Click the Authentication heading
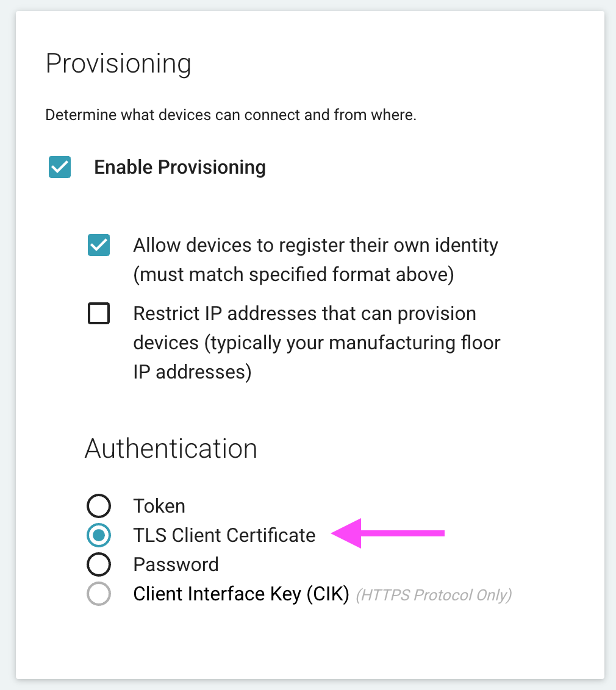Image resolution: width=616 pixels, height=690 pixels. click(x=171, y=449)
